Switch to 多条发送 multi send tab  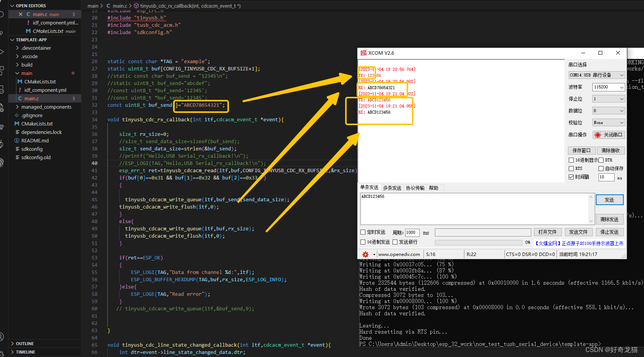point(392,188)
